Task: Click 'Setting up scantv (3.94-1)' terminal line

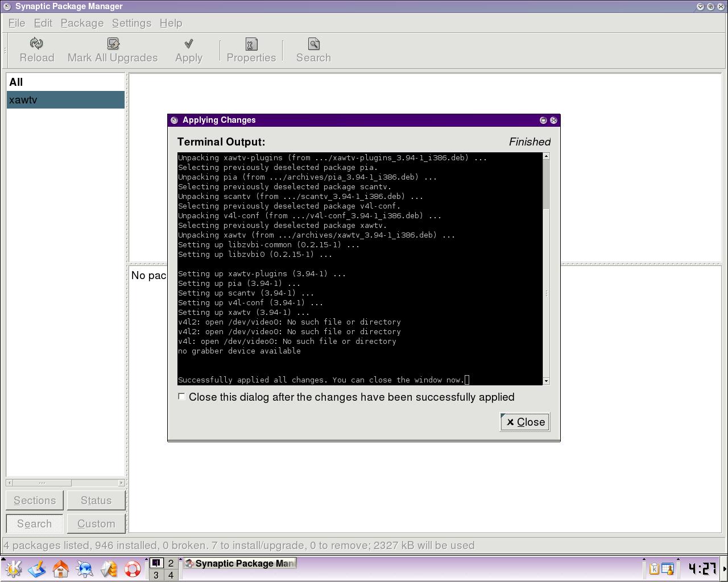Action: point(246,293)
